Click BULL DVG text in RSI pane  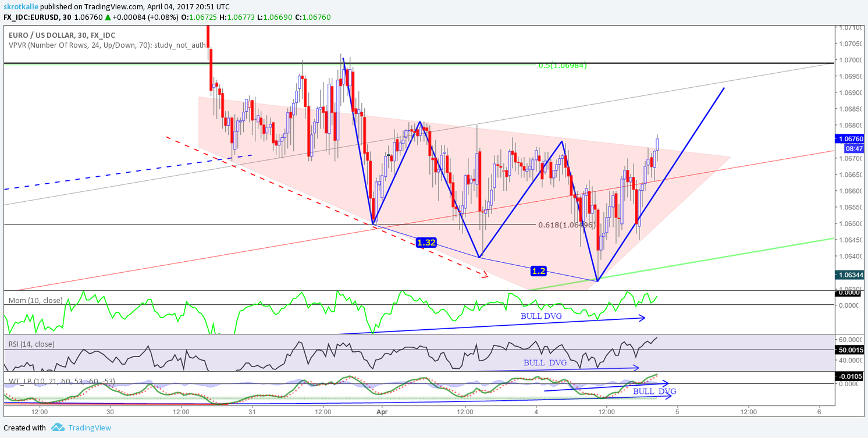point(545,362)
